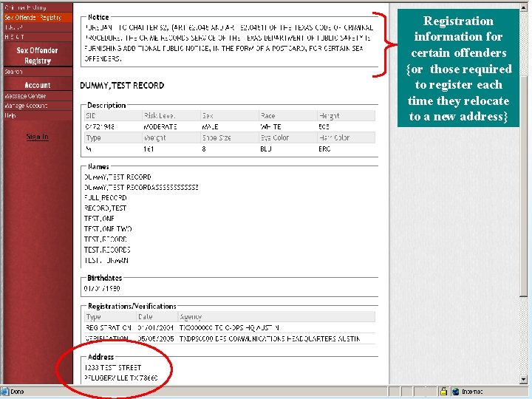Click the name FULL,RECORD
Viewport: 532px width, 399px height.
click(106, 198)
